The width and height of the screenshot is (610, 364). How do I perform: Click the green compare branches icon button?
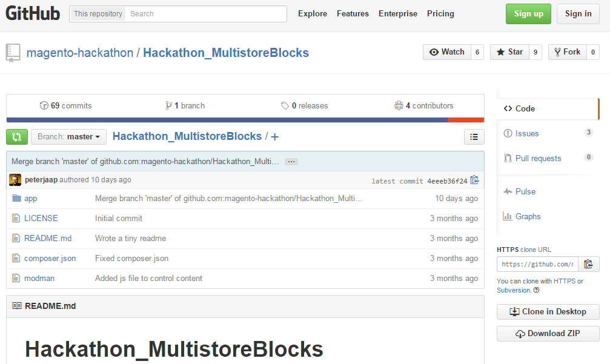click(x=17, y=137)
